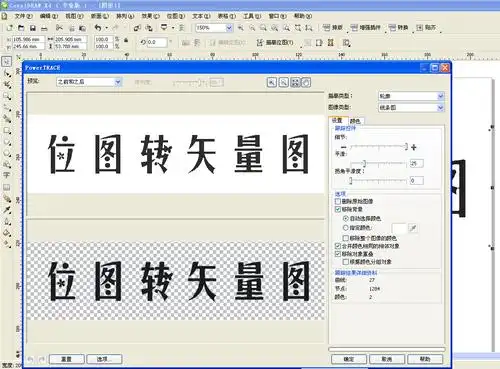Viewport: 500px width, 369px height.
Task: Click the Paste toolbar icon
Action: [x=82, y=28]
